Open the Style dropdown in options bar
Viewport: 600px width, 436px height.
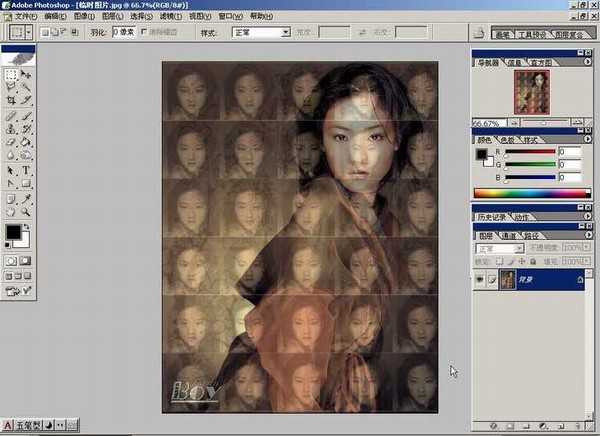click(x=259, y=32)
